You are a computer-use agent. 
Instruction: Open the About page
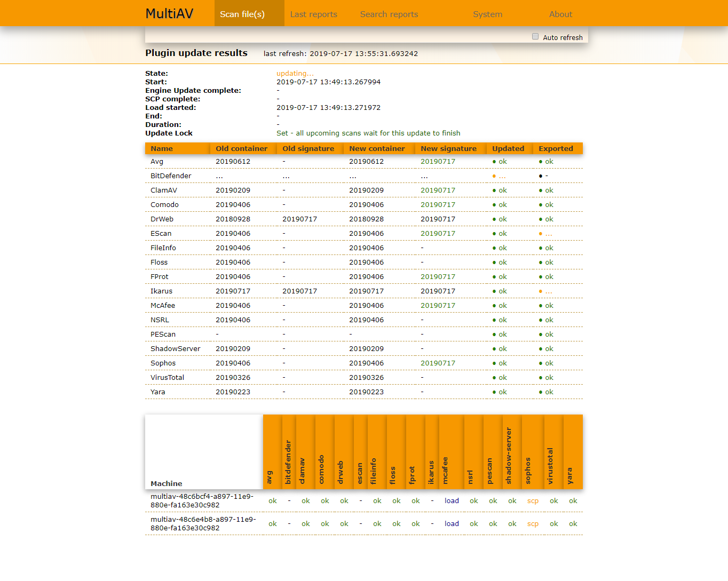pyautogui.click(x=560, y=14)
